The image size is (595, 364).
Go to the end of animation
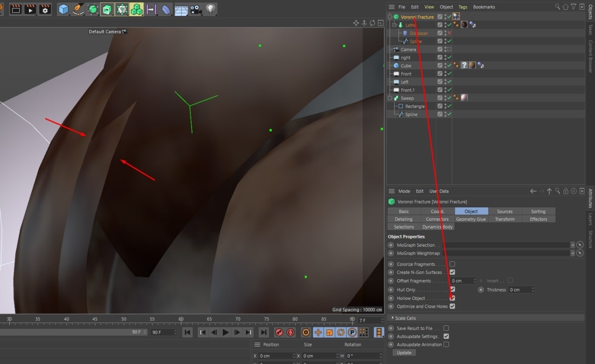point(264,332)
